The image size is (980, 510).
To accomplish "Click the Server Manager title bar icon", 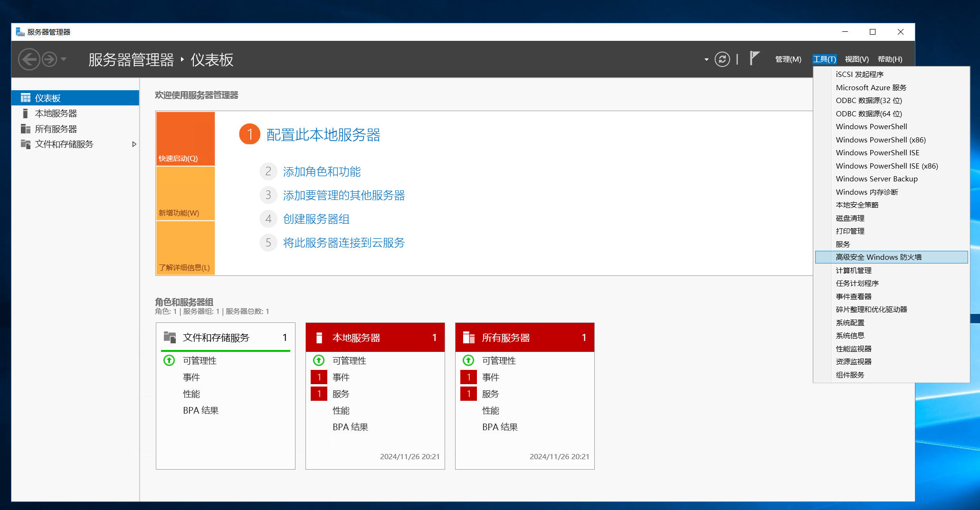I will point(20,32).
